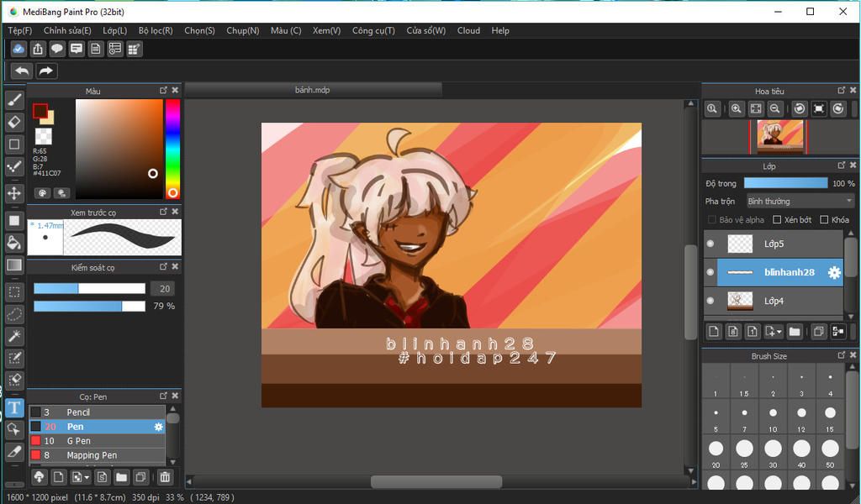This screenshot has width=861, height=504.
Task: Select the Gradient tool
Action: pos(14,265)
